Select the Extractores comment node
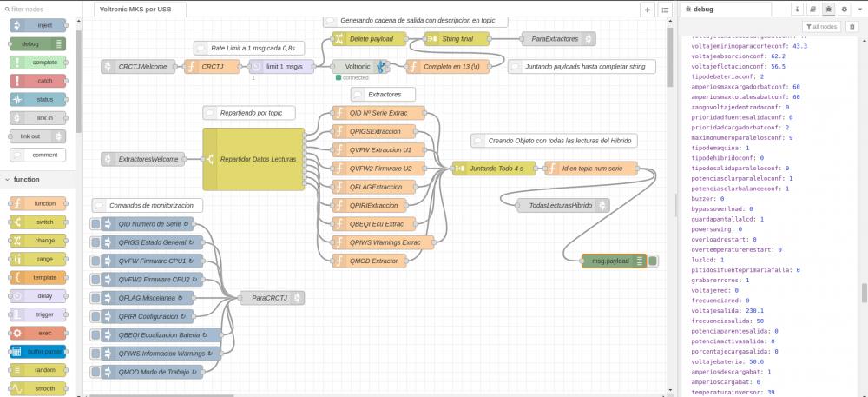 point(383,95)
